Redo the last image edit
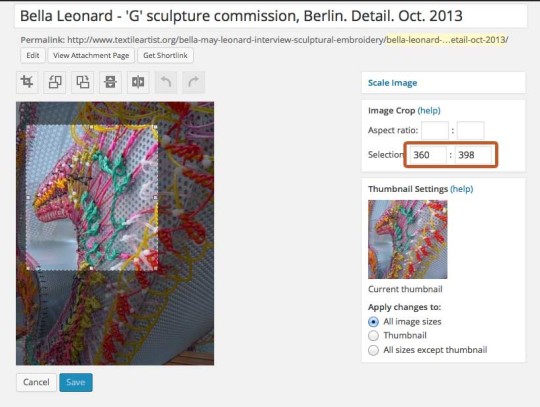The height and width of the screenshot is (407, 540). pyautogui.click(x=194, y=82)
